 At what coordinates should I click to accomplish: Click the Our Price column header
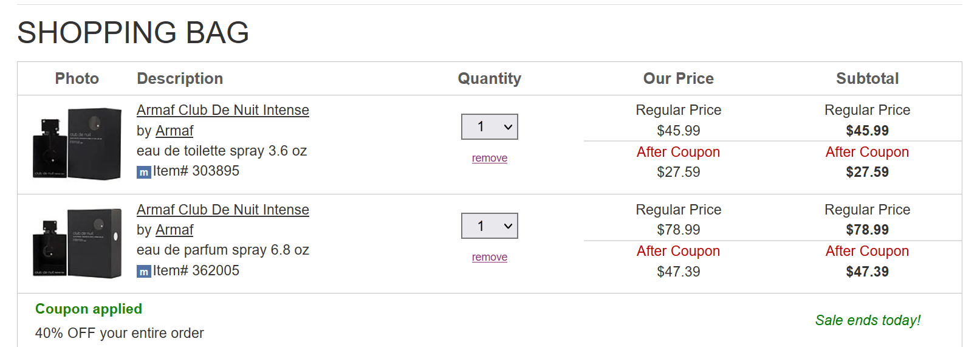[678, 78]
